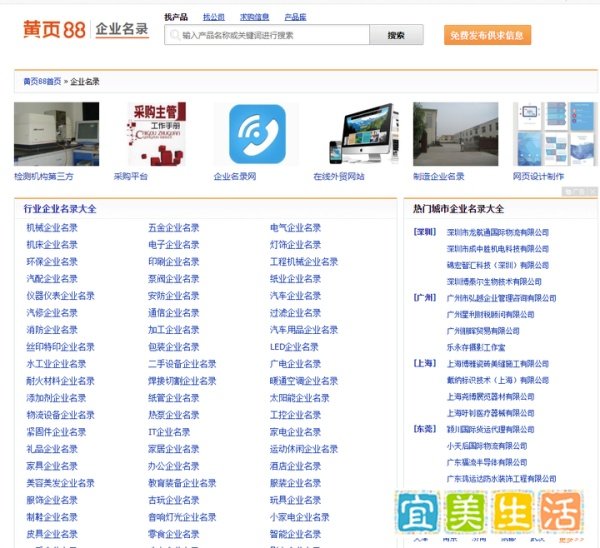Click the 企业名录网 caption link

(235, 176)
